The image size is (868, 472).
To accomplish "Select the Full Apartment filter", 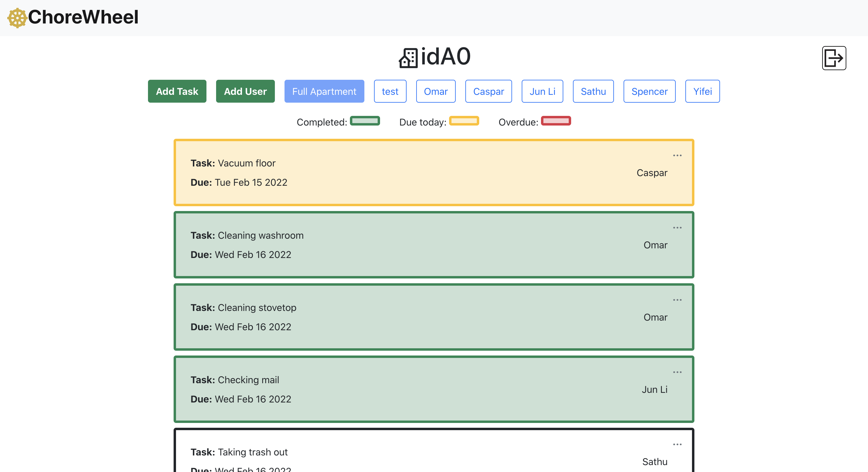I will pos(324,91).
